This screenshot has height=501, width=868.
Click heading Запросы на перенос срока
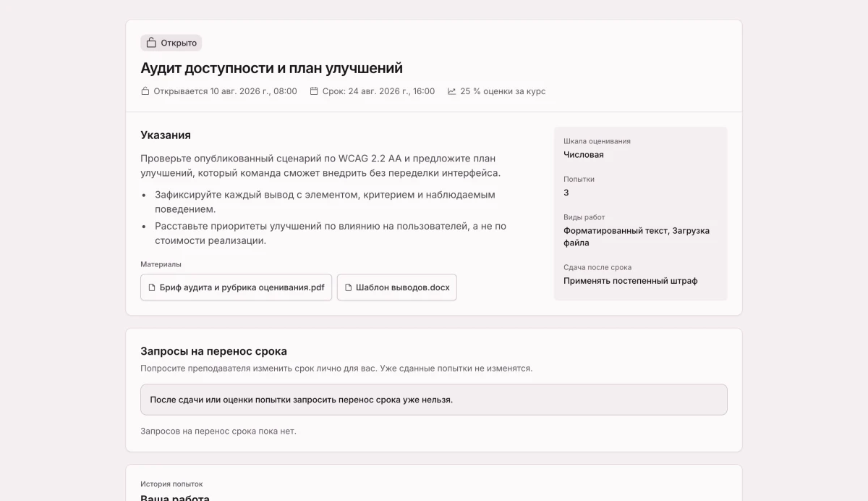[213, 351]
